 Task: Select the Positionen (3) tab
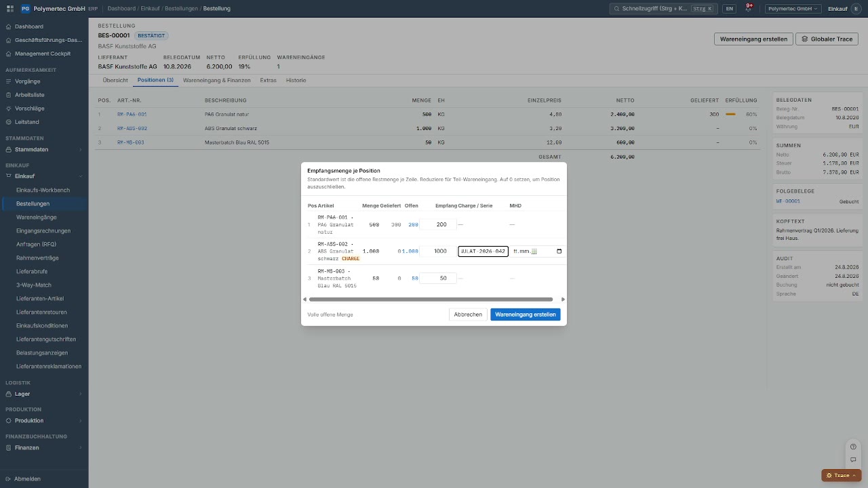click(155, 80)
